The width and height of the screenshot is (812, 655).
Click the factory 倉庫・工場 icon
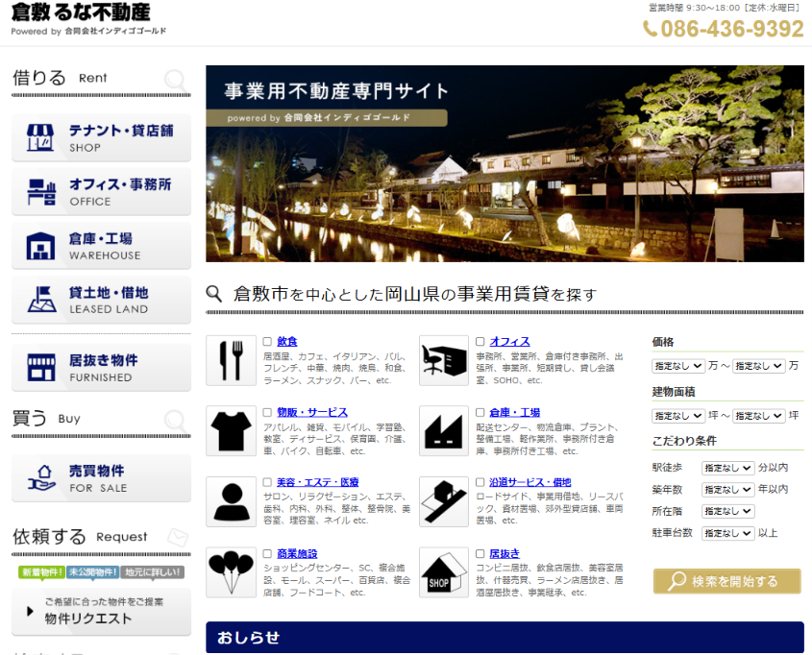click(444, 430)
